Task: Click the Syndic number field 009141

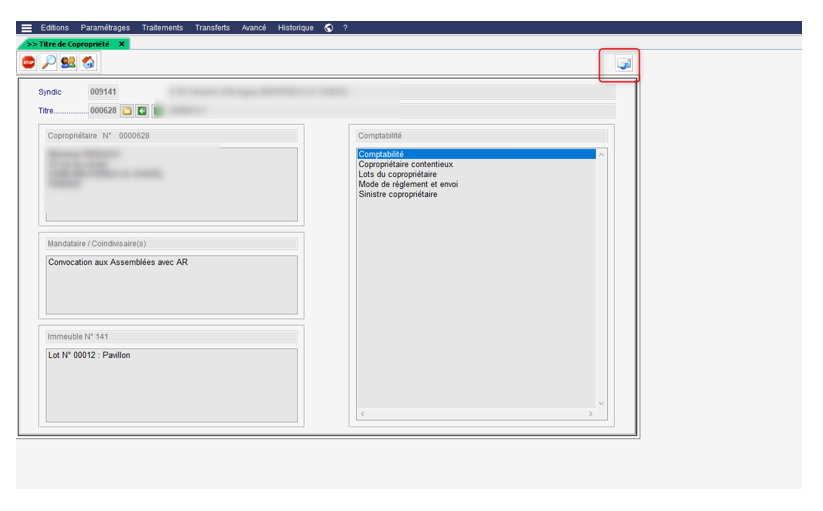Action: [x=103, y=92]
